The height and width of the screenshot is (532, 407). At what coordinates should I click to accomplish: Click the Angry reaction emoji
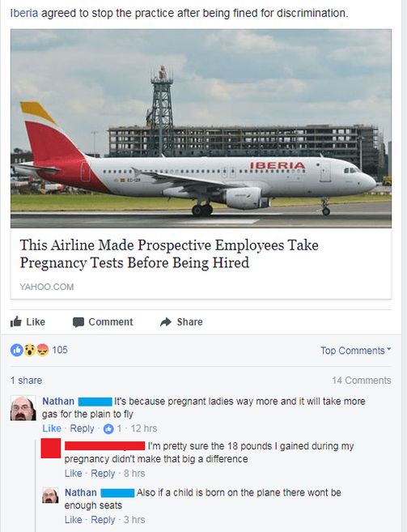(42, 350)
